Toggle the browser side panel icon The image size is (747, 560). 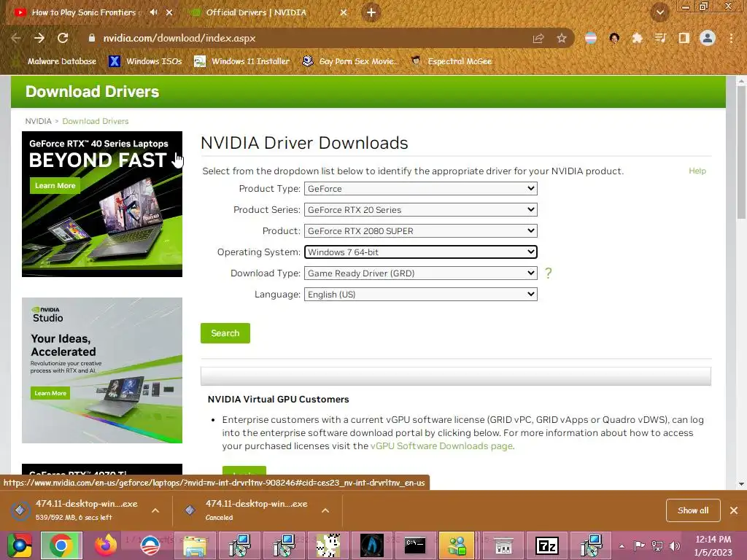point(684,38)
